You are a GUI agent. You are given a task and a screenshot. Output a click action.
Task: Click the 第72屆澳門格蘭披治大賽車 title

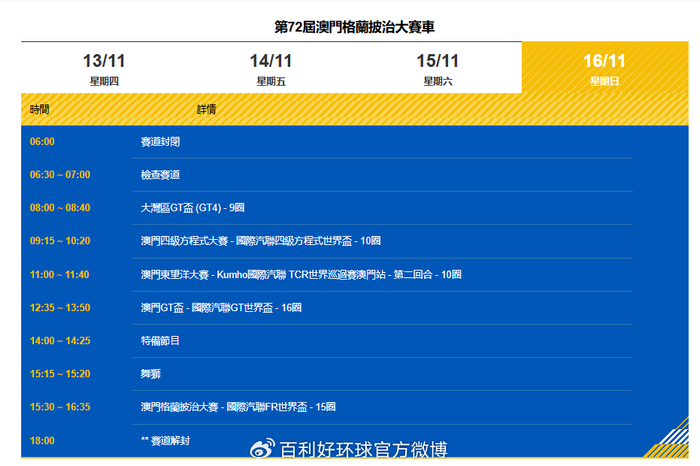click(x=354, y=27)
